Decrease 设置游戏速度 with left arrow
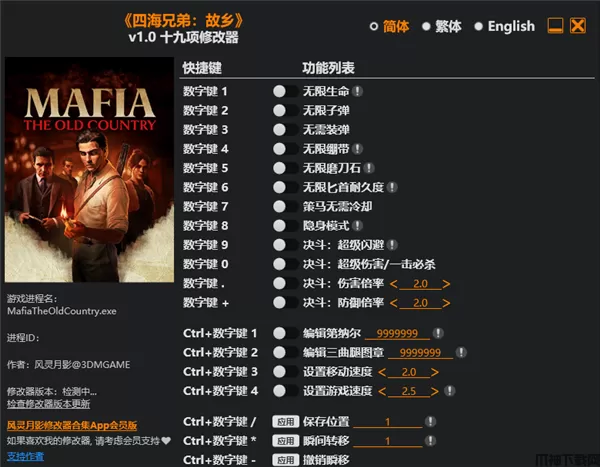The height and width of the screenshot is (467, 600). tap(382, 391)
